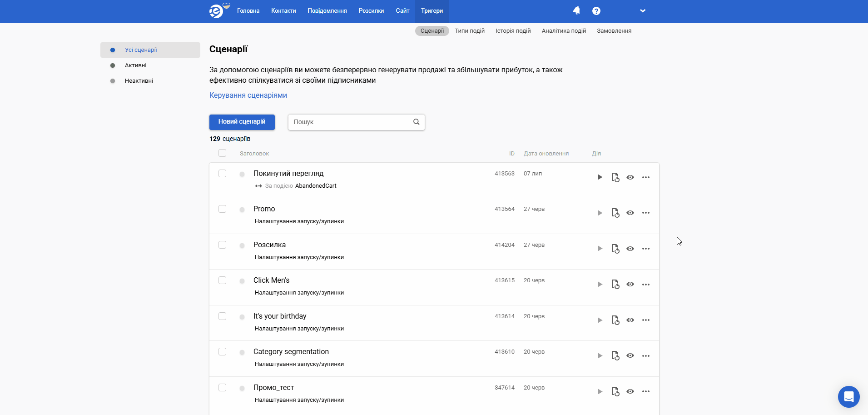Start the Click Men's scenario

(x=600, y=284)
